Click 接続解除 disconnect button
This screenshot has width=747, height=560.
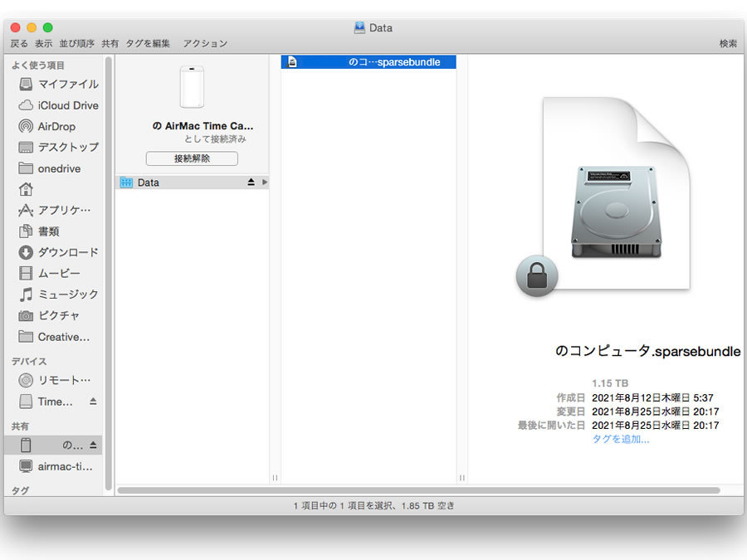[x=192, y=158]
